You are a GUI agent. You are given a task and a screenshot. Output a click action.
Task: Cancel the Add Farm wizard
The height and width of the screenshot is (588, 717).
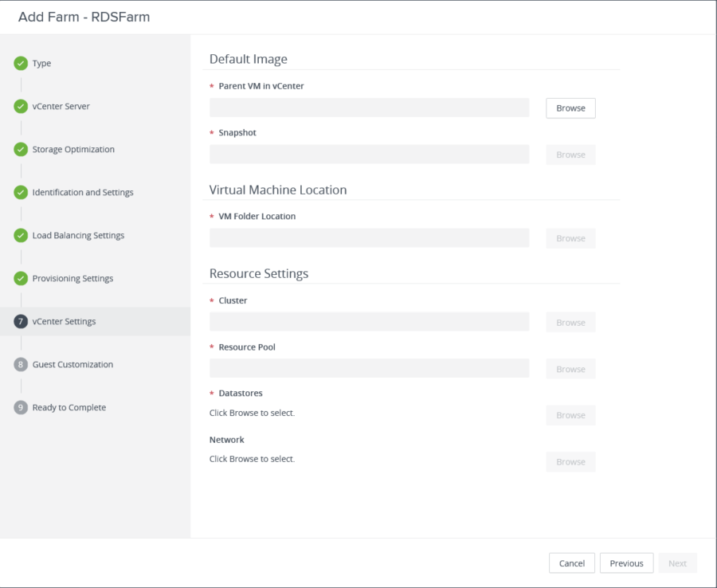coord(571,563)
